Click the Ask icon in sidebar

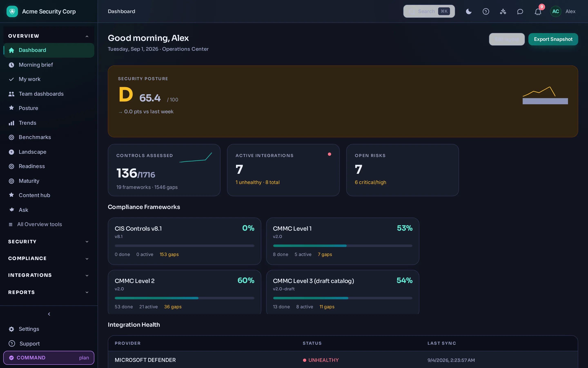coord(11,210)
